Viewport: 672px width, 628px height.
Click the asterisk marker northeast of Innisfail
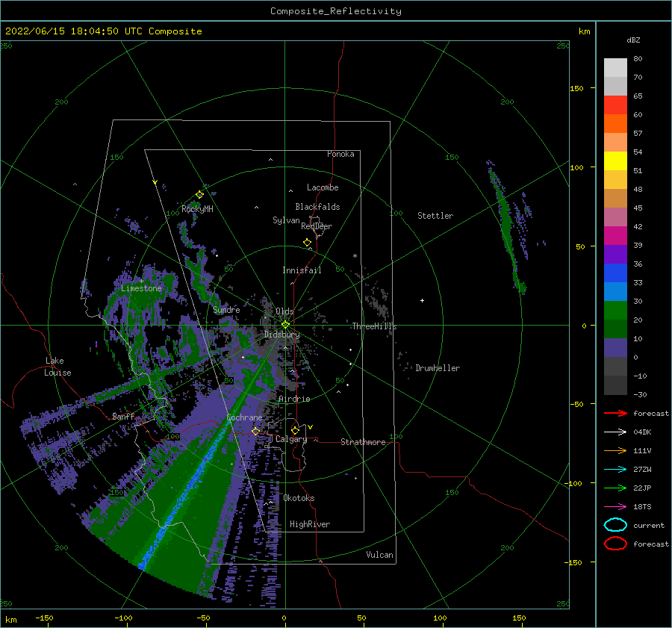pos(355,256)
